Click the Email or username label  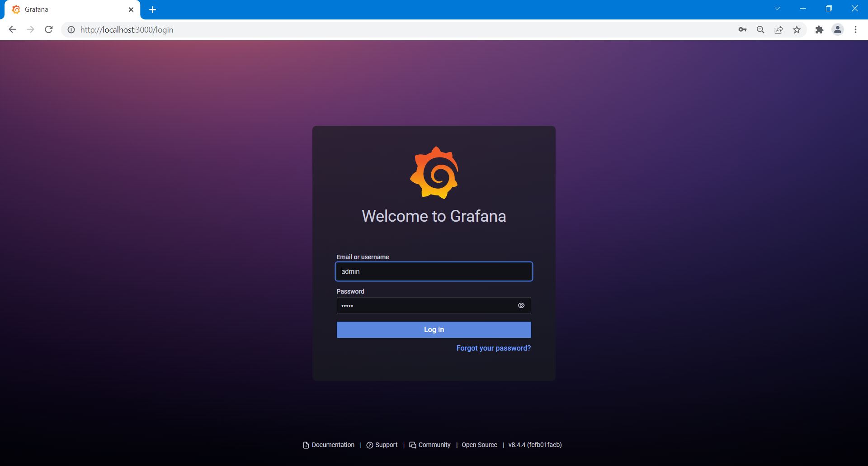coord(363,257)
